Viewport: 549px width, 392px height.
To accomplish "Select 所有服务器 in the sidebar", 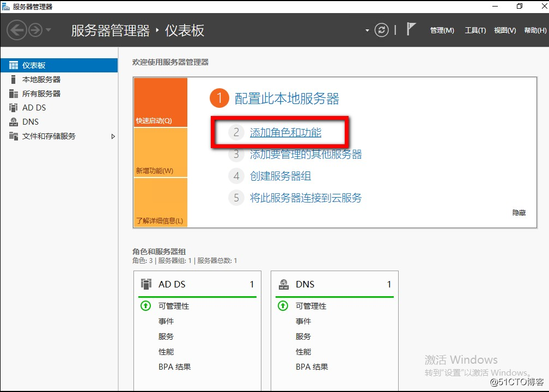I will 59,94.
